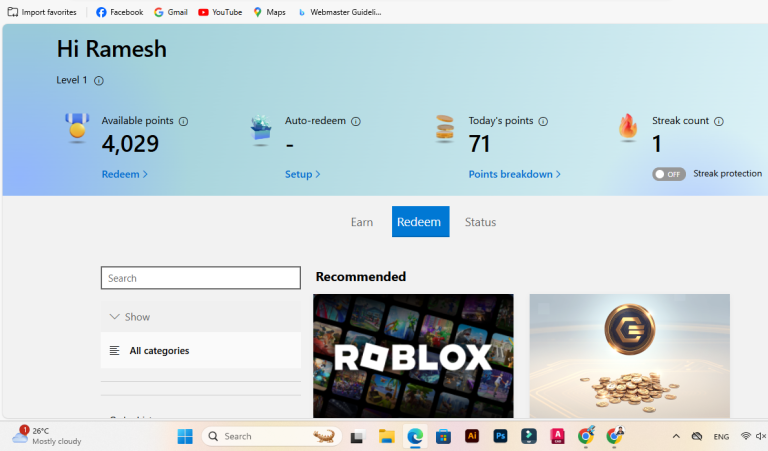This screenshot has height=451, width=768.
Task: Click the All categories list icon
Action: coord(115,351)
